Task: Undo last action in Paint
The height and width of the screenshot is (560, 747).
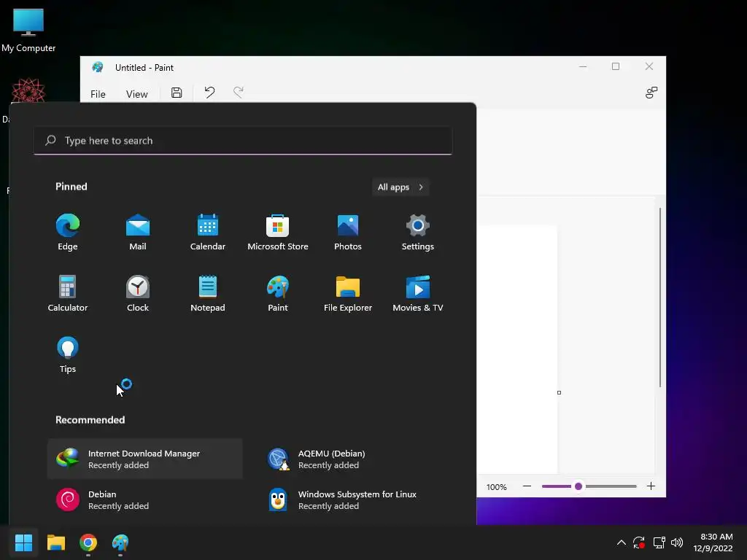Action: (209, 93)
